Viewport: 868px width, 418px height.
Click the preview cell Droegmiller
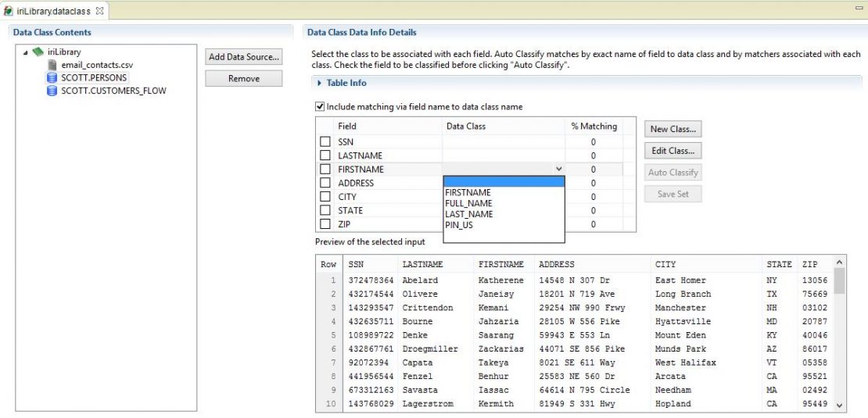click(430, 349)
